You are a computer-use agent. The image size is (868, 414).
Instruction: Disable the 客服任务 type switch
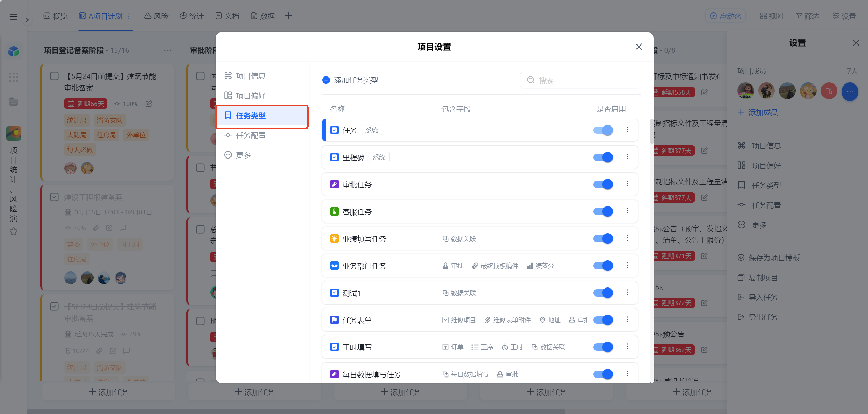pyautogui.click(x=603, y=211)
